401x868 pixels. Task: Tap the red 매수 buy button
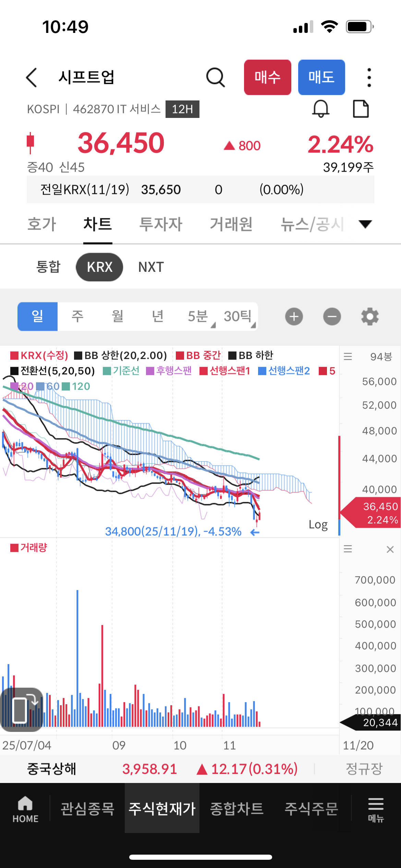coord(268,77)
